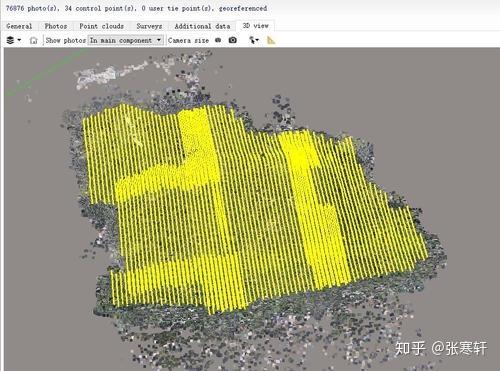Expand the layers icon dropdown arrow

click(x=19, y=40)
